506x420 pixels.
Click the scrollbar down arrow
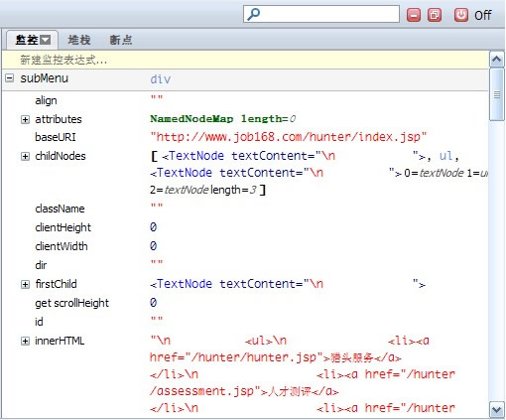[497, 410]
